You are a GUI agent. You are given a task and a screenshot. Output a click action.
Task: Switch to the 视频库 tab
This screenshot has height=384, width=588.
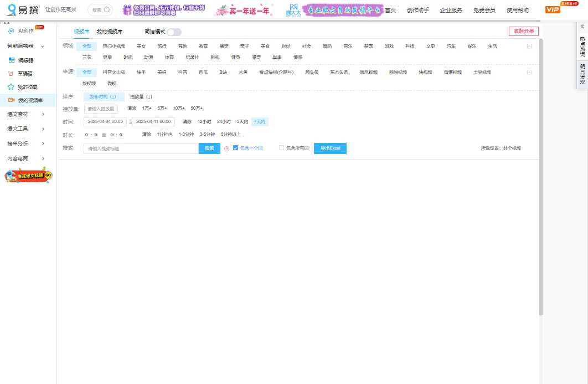[x=81, y=32]
